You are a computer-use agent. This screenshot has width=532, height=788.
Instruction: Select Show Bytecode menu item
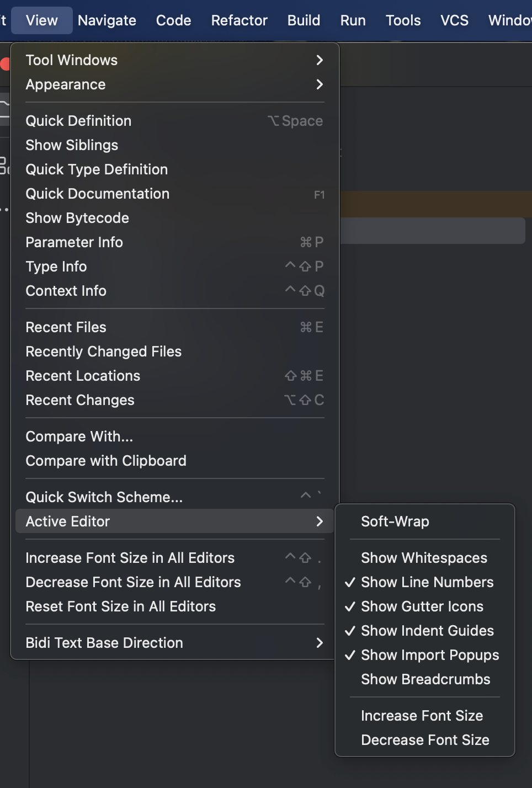[174, 218]
